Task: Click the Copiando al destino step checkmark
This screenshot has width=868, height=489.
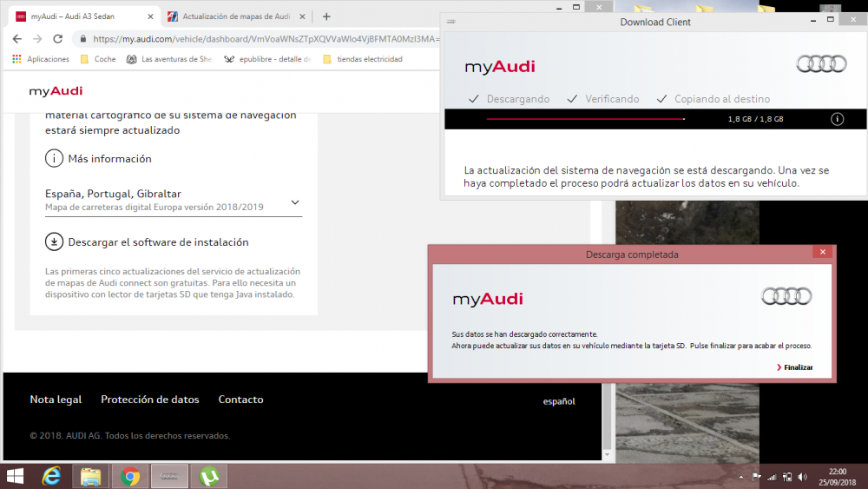Action: tap(661, 99)
